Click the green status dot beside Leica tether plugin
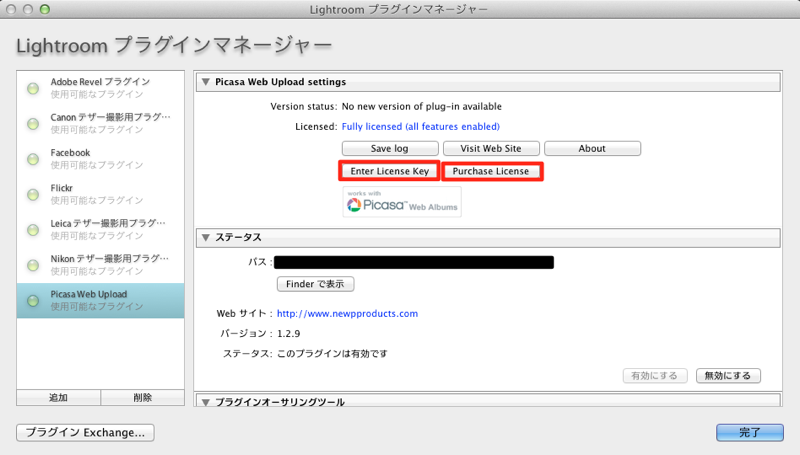The height and width of the screenshot is (455, 800). [33, 230]
